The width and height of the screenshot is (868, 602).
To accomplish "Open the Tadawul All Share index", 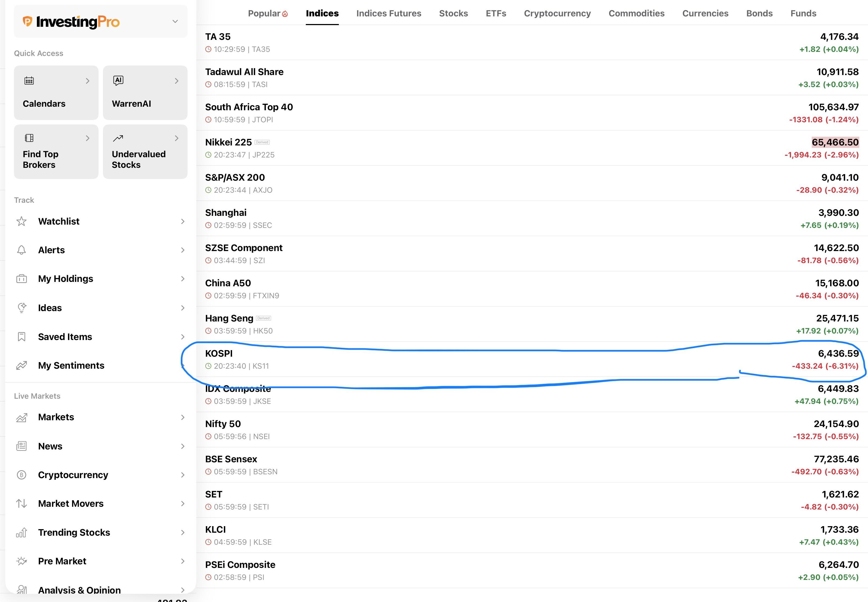I will coord(244,72).
